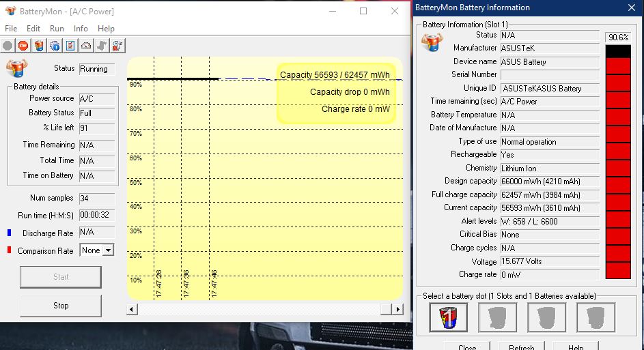Click Alert levels value W: 658 / L: 6600

(550, 222)
